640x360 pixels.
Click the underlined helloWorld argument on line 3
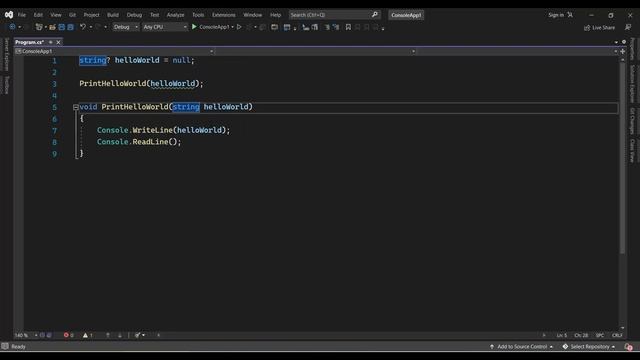[x=173, y=83]
